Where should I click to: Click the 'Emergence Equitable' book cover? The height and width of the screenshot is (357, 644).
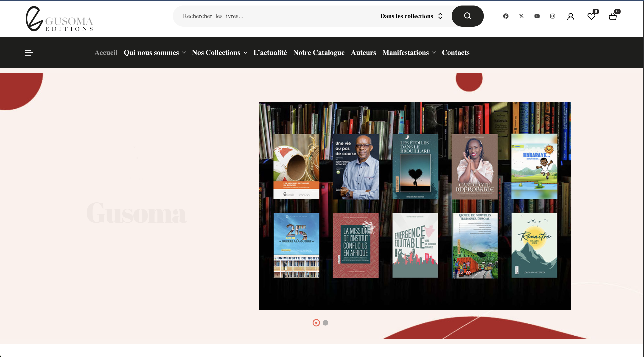pos(415,245)
